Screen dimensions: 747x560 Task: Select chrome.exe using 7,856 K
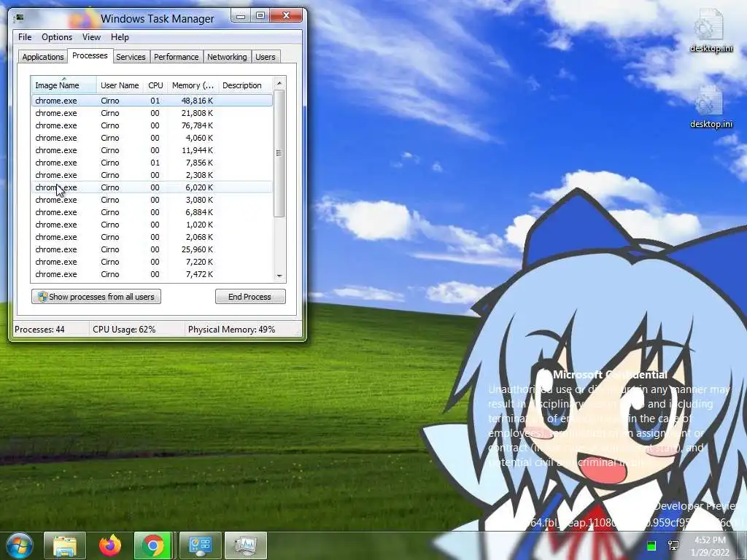coord(152,163)
